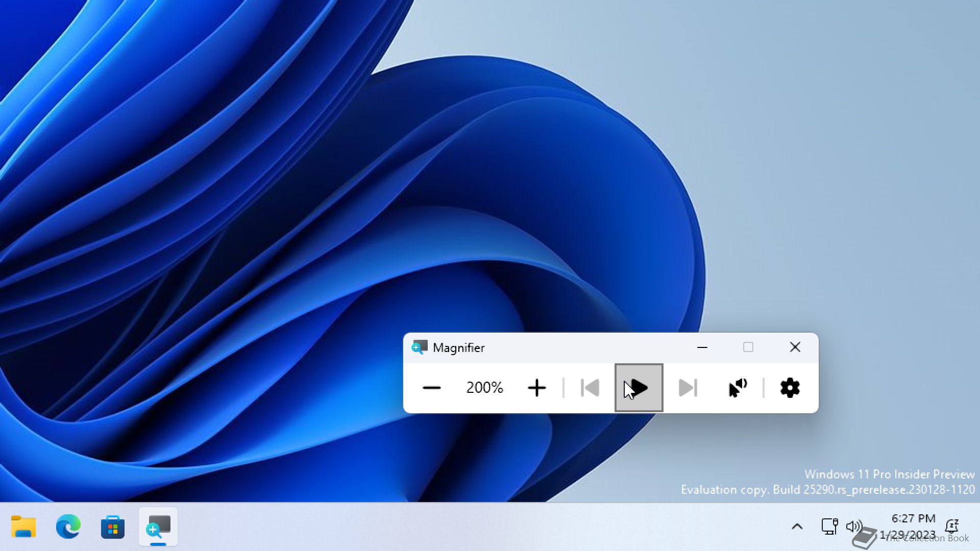Open the volume tray icon
Viewport: 980px width, 551px height.
pyautogui.click(x=853, y=526)
